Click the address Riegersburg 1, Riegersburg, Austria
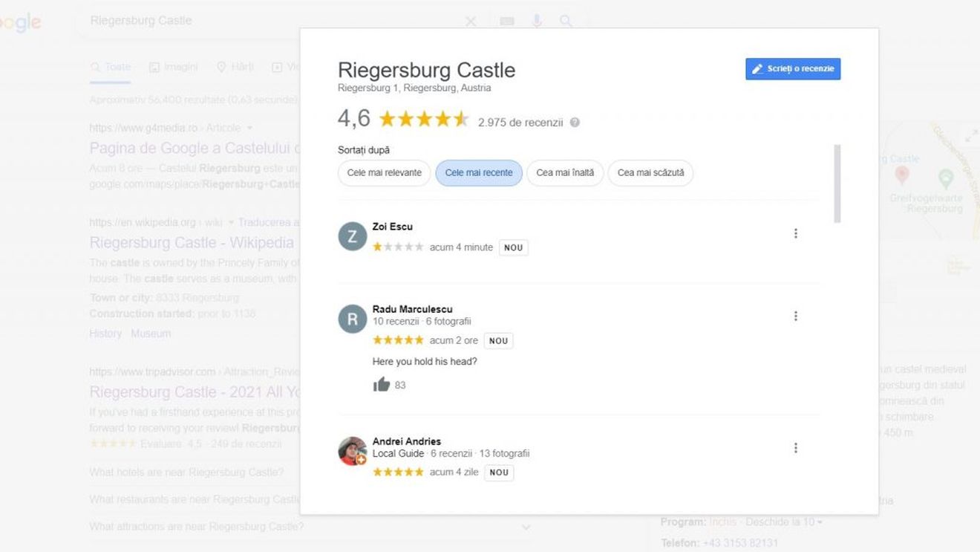 click(x=414, y=88)
